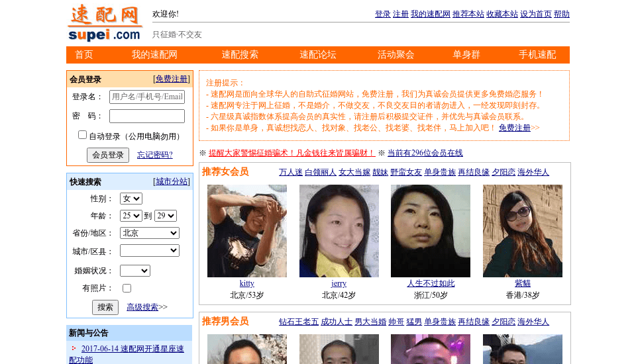Open the 野蛮女友 category link
The width and height of the screenshot is (636, 364).
tap(406, 172)
